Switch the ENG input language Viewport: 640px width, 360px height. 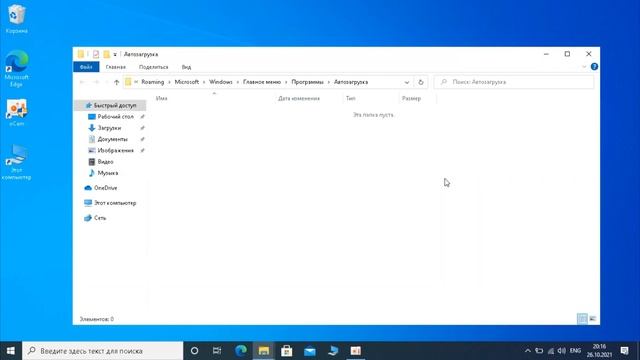pos(575,351)
